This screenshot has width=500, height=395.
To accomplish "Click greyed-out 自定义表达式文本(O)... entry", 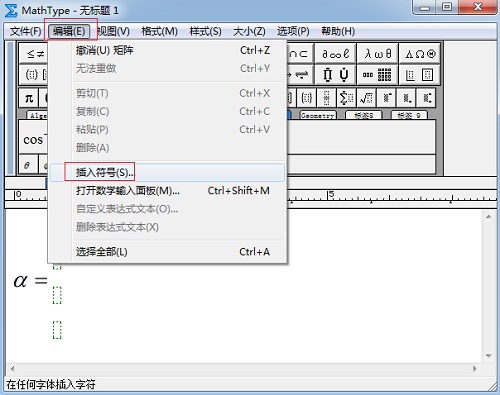I will [167, 209].
